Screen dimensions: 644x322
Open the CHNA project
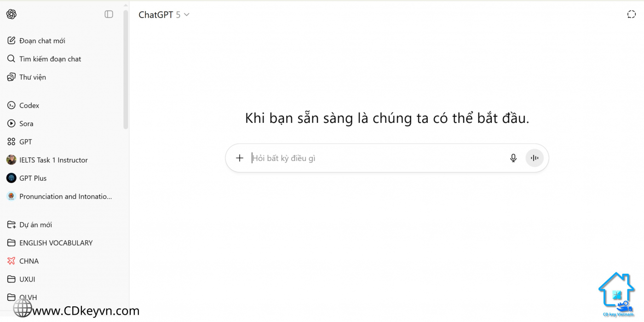pyautogui.click(x=29, y=261)
